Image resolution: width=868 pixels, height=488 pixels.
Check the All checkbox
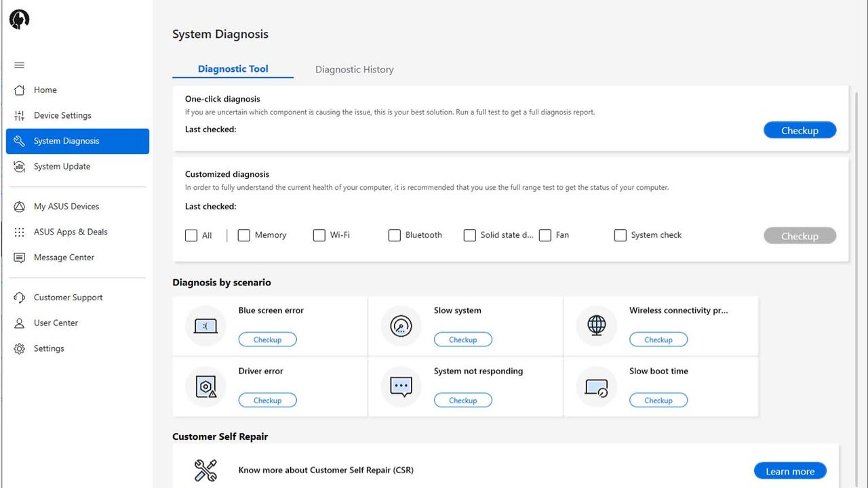(191, 235)
